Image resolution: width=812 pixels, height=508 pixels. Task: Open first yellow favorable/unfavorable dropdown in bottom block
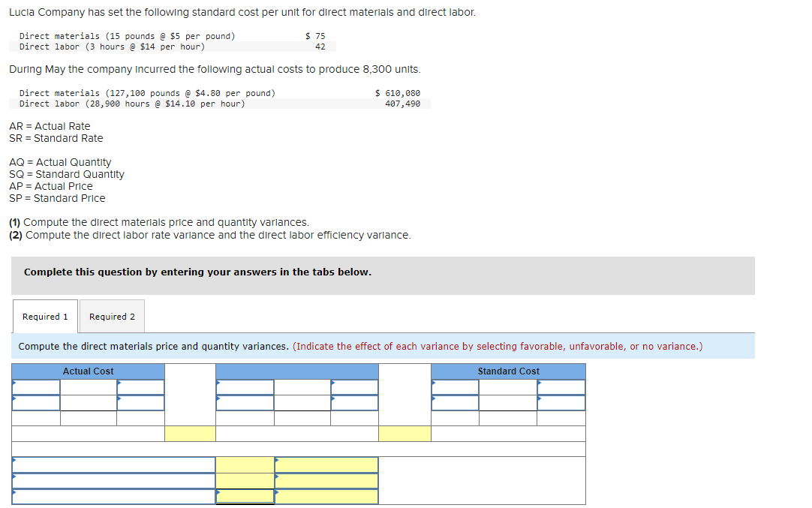tap(326, 465)
